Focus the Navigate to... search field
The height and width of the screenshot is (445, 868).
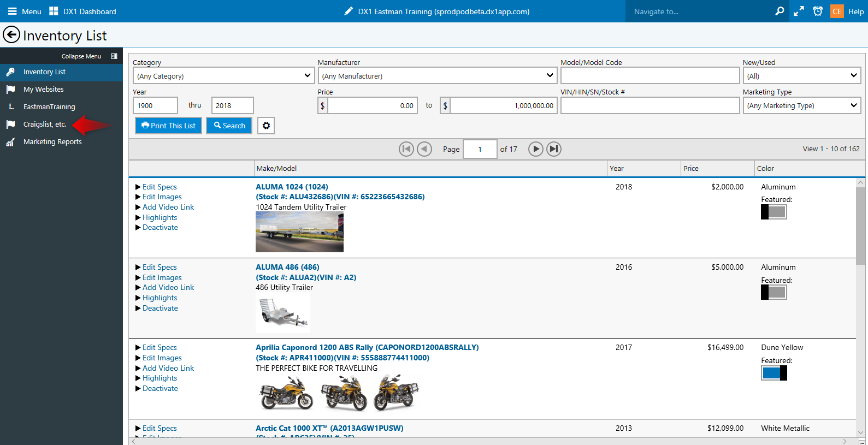(x=699, y=11)
